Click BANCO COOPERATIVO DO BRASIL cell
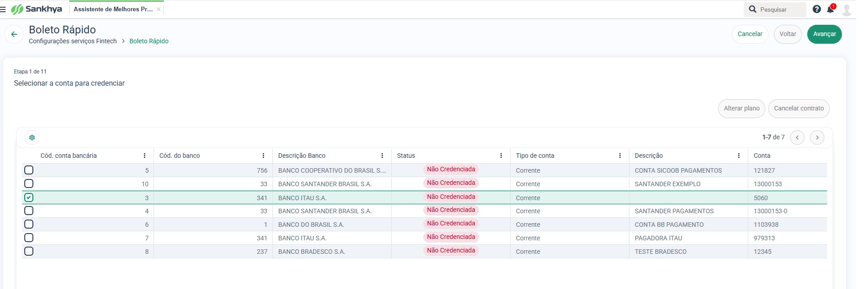The width and height of the screenshot is (868, 289). point(332,170)
